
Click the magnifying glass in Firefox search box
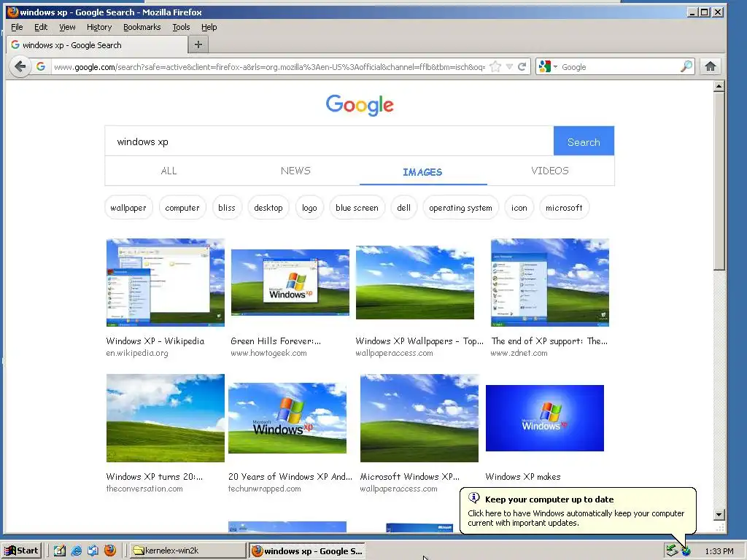point(686,66)
